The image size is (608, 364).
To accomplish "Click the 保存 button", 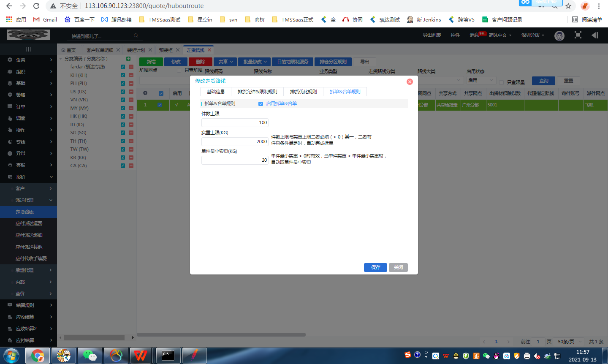I will 375,267.
